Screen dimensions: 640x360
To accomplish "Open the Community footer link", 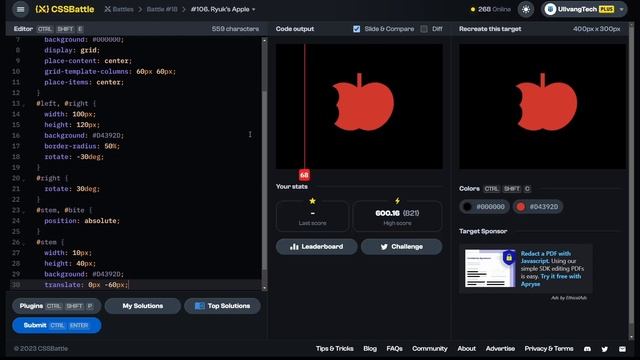I will (429, 349).
